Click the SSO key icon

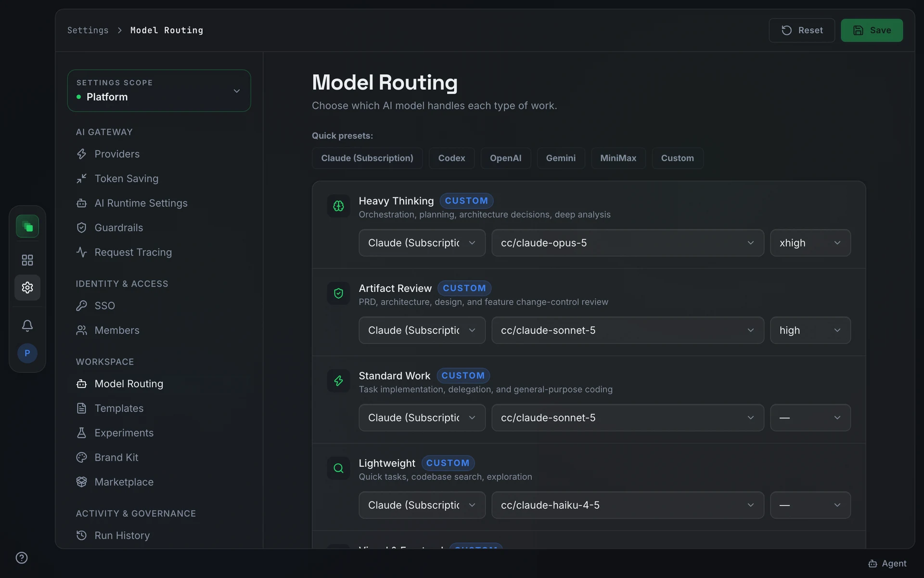82,306
